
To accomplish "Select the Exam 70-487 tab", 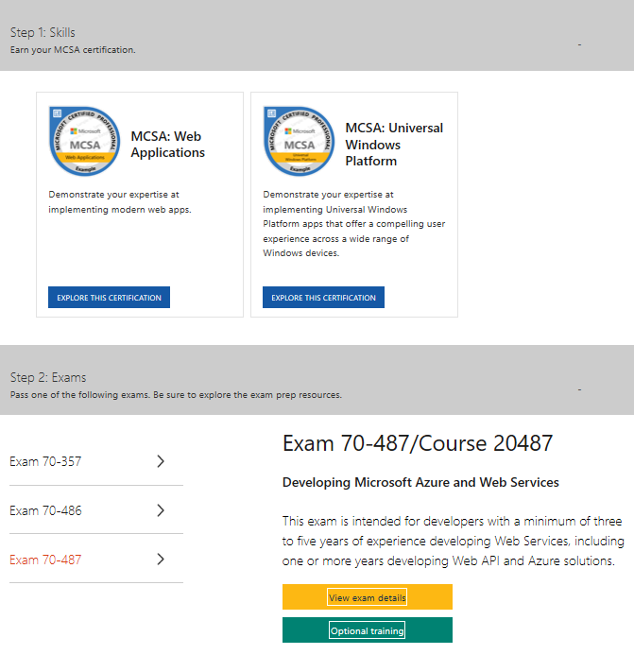I will pos(96,560).
